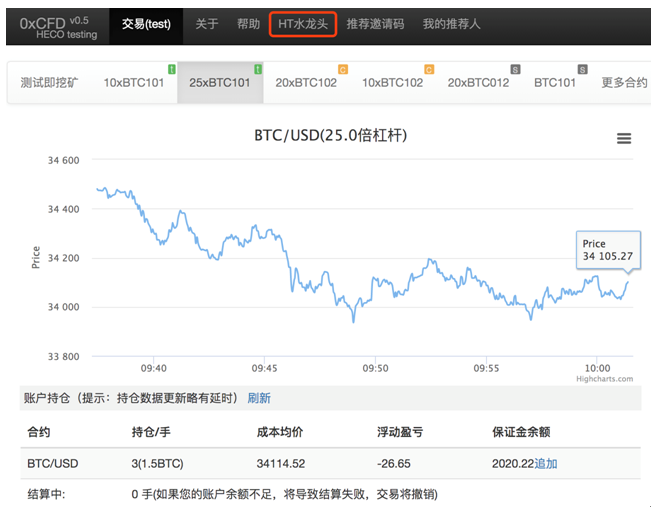Image resolution: width=651 pixels, height=525 pixels.
Task: Switch to the 10xBTC102 contract tab
Action: coord(392,83)
